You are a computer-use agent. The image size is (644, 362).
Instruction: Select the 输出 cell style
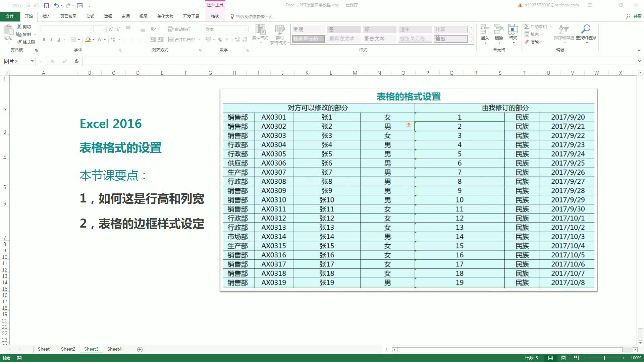pos(450,39)
